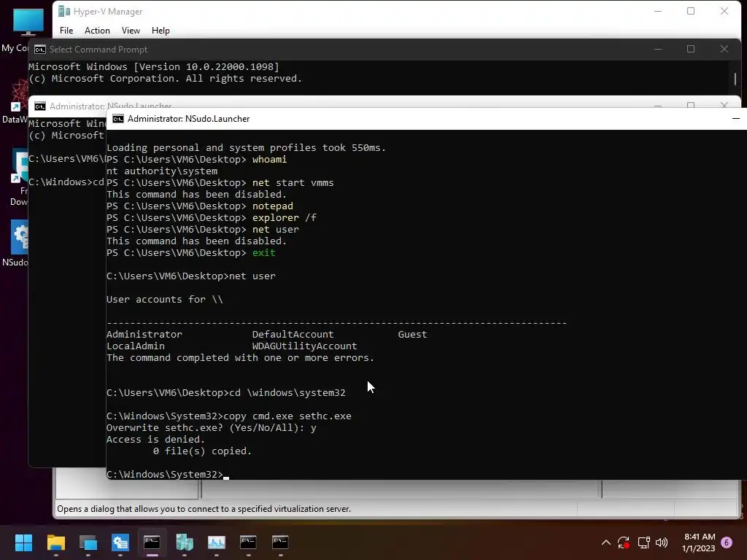This screenshot has width=747, height=560.
Task: Click the '0 file(s) copied.' output line
Action: (203, 451)
